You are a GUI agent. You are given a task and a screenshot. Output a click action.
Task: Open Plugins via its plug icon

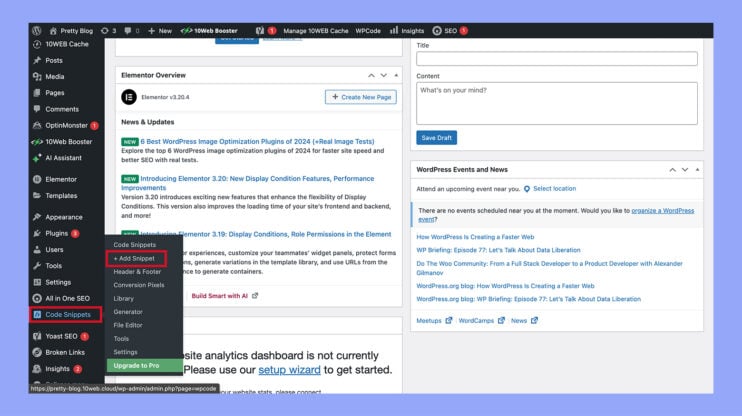(37, 233)
